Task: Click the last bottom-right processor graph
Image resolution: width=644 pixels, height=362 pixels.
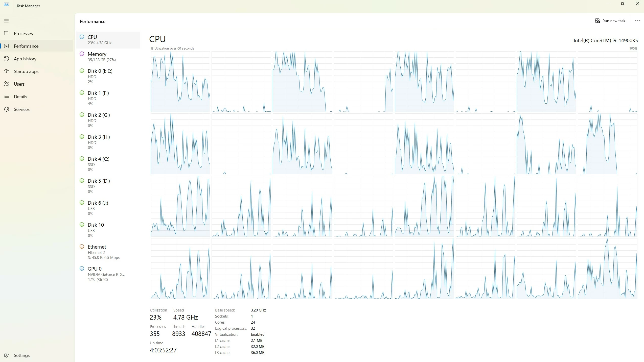Action: click(607, 269)
